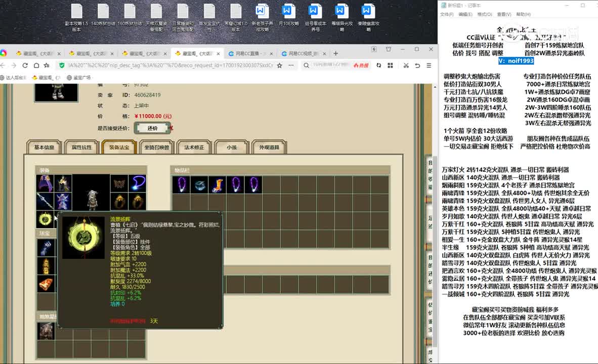Click the character portrait thumbnail
The height and width of the screenshot is (364, 598).
56,92
